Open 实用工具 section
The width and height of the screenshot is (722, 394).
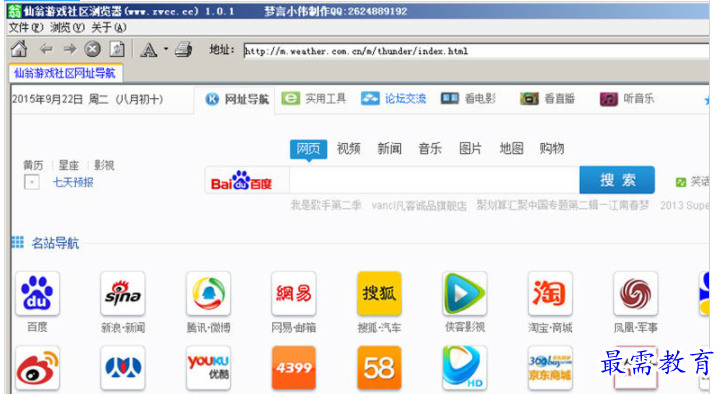click(314, 98)
